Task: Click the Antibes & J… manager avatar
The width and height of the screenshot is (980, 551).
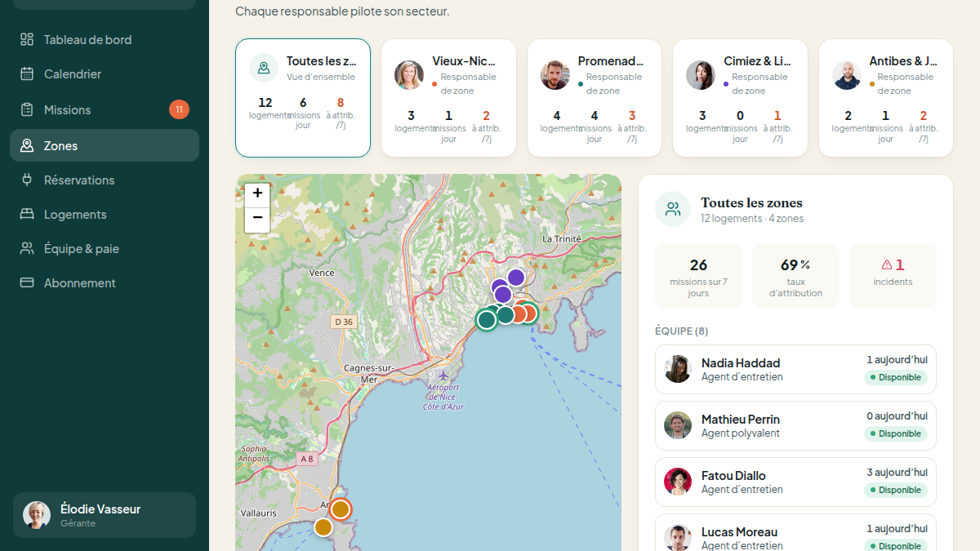Action: coord(847,75)
